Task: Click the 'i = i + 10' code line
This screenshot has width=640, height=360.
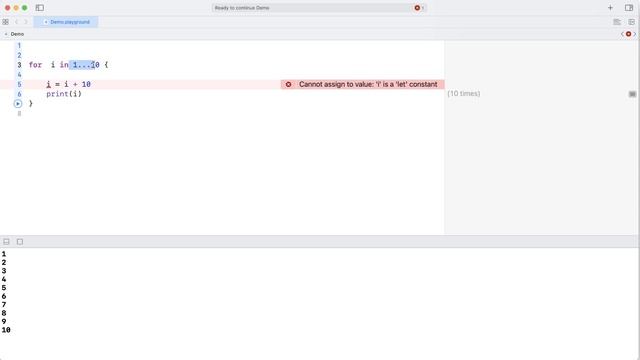Action: click(68, 84)
